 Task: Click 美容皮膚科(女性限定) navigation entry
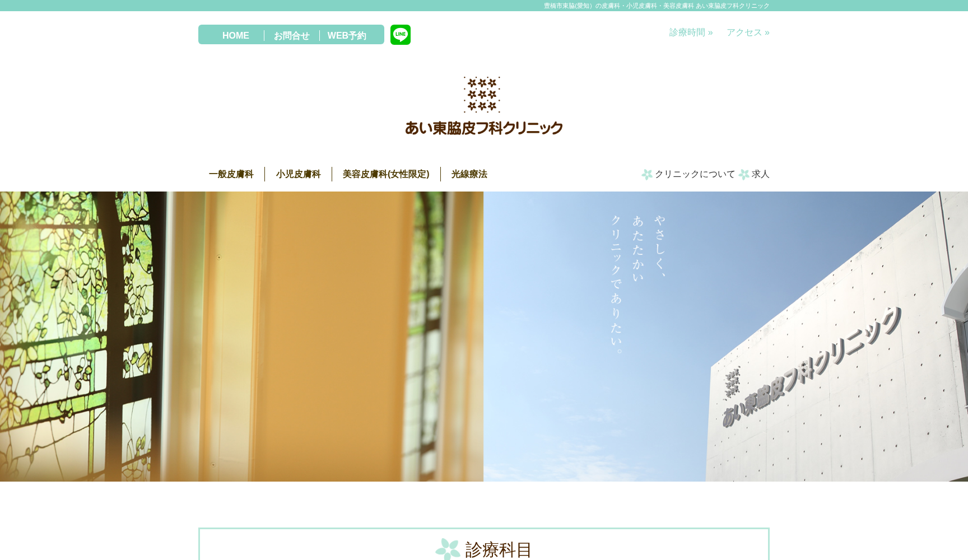[x=387, y=174]
